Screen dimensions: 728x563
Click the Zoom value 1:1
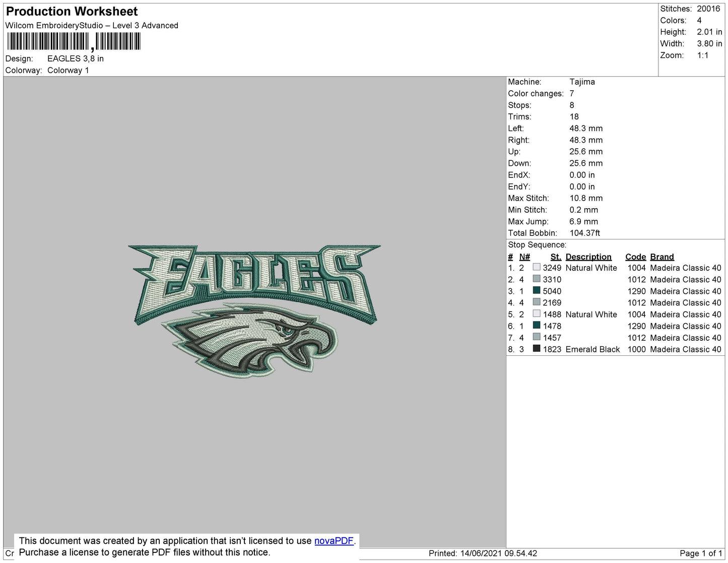703,55
